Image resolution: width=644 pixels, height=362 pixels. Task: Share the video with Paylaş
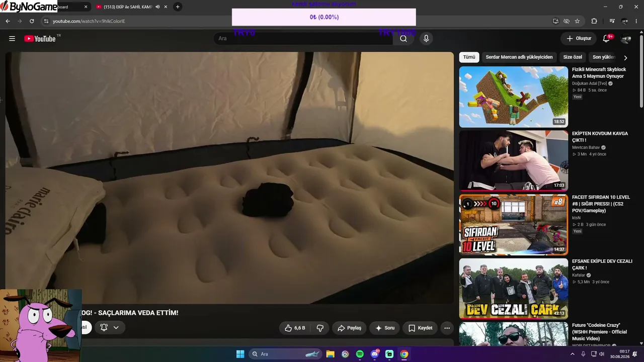[x=349, y=328]
